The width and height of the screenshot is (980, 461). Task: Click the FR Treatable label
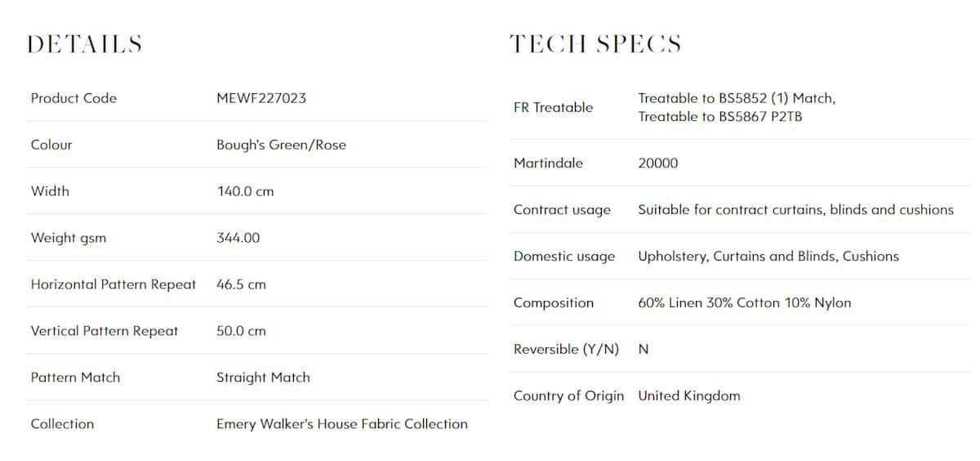pos(553,107)
